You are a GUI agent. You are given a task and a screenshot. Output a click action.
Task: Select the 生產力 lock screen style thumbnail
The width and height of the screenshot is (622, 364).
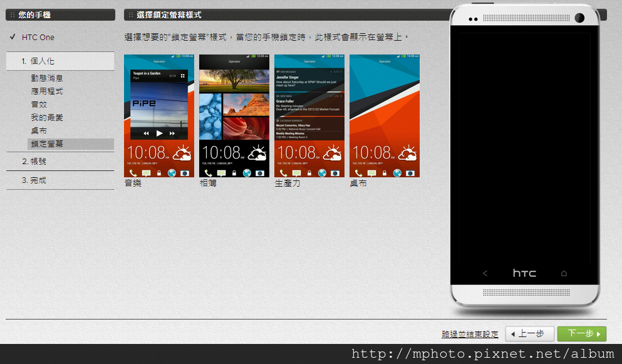(309, 116)
